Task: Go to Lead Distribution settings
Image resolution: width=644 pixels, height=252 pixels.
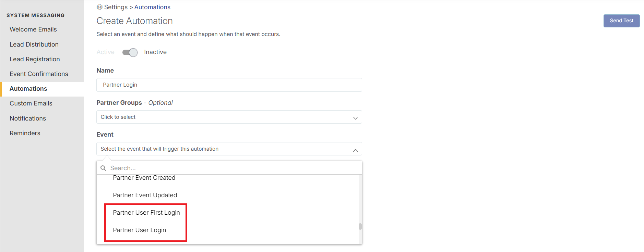Action: click(34, 45)
